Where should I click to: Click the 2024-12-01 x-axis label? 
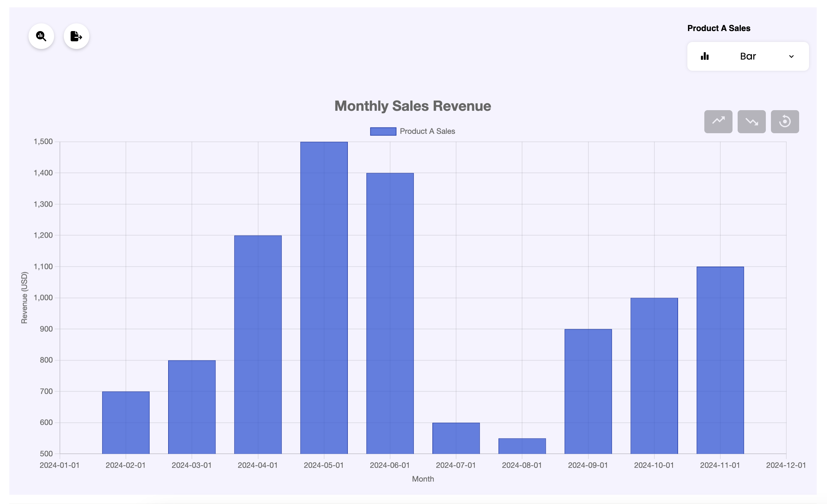tap(786, 465)
